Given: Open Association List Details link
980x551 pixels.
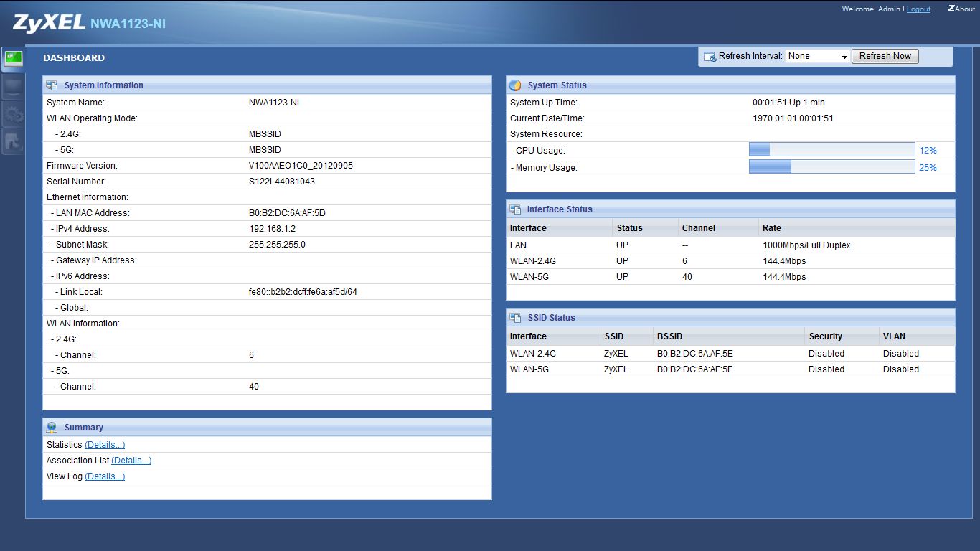Looking at the screenshot, I should 131,461.
